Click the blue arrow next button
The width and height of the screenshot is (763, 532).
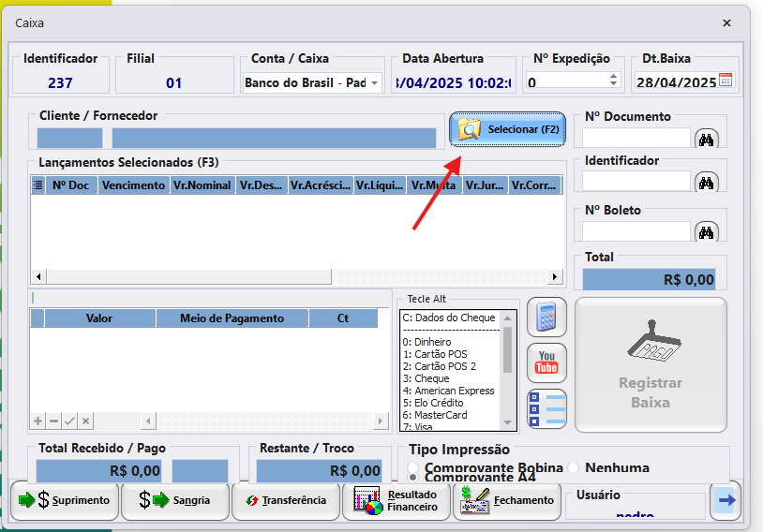tap(726, 500)
